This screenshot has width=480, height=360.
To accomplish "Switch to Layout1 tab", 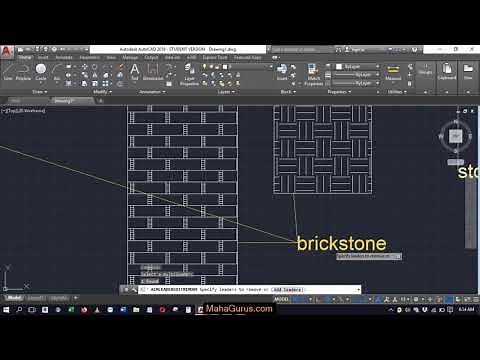I will coord(36,298).
